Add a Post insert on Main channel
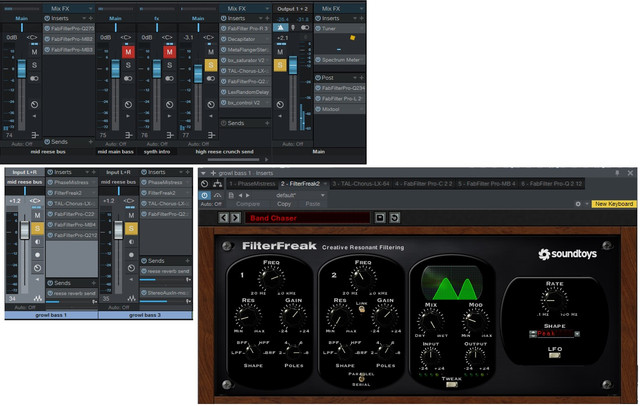Viewport: 640px width, 406px height. coord(362,78)
